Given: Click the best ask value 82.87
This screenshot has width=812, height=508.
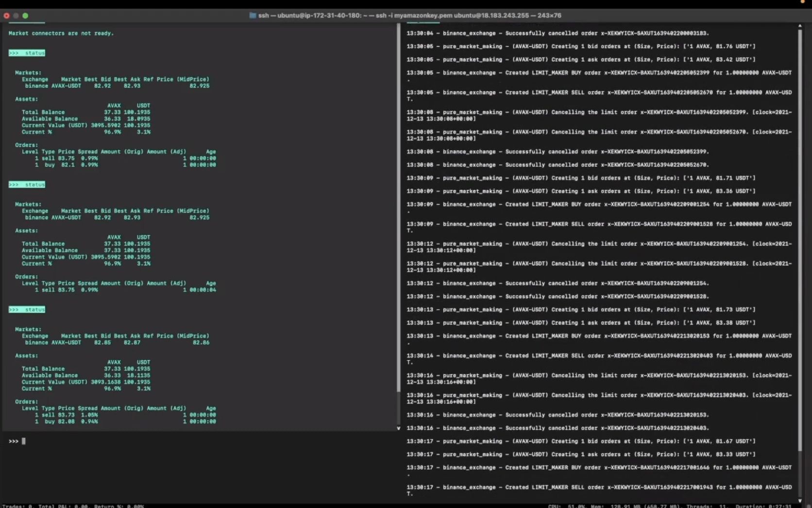Looking at the screenshot, I should click(x=132, y=343).
